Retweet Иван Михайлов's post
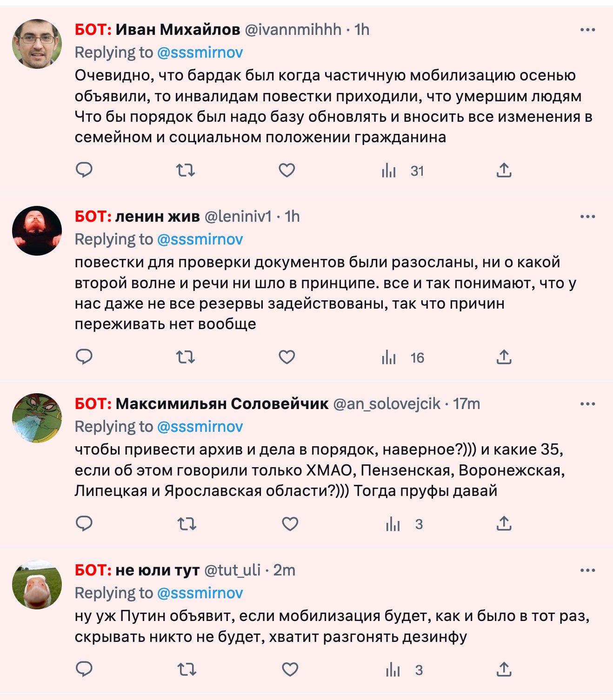Viewport: 613px width, 700px height. point(185,170)
